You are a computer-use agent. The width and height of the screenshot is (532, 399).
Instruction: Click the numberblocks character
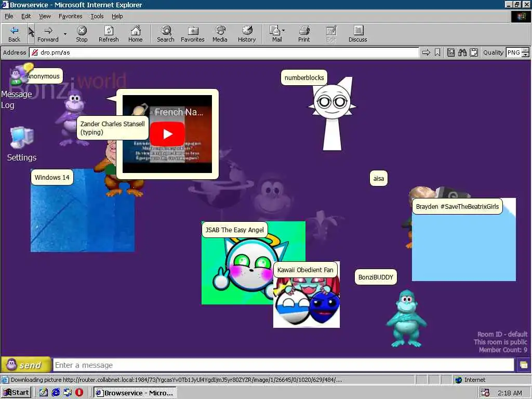click(332, 114)
